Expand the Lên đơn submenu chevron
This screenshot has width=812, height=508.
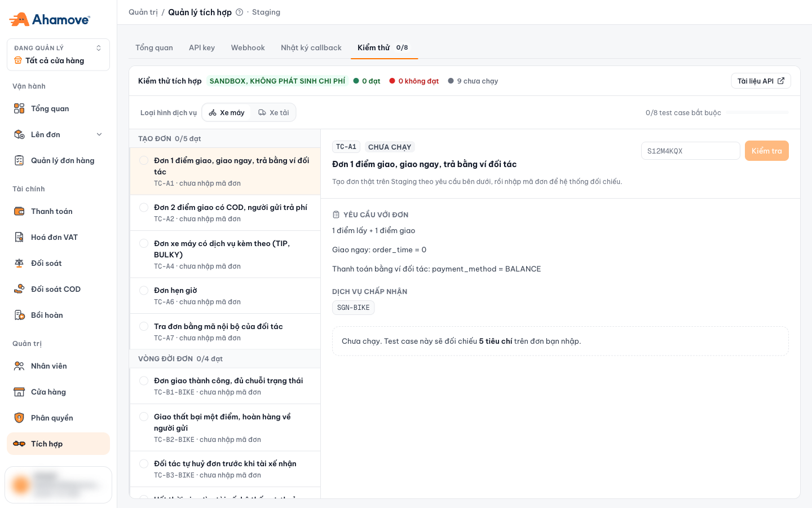click(x=99, y=134)
